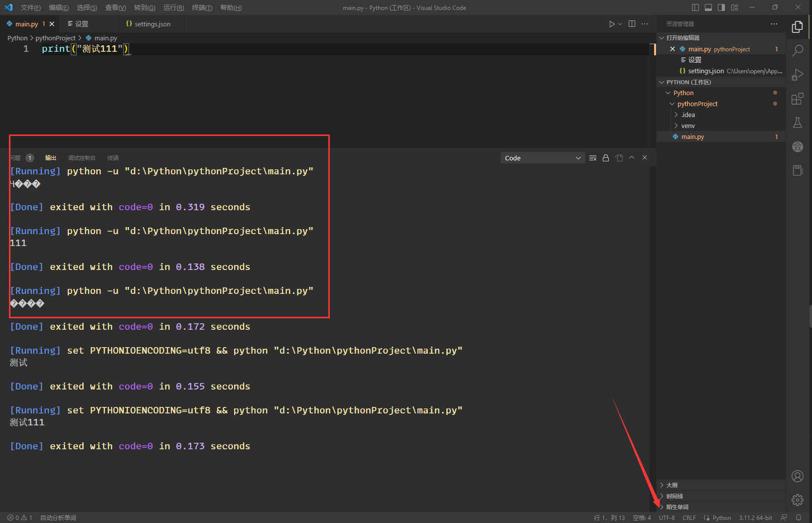Collapse the 打开的编辑器 section
This screenshot has width=812, height=523.
[721, 38]
